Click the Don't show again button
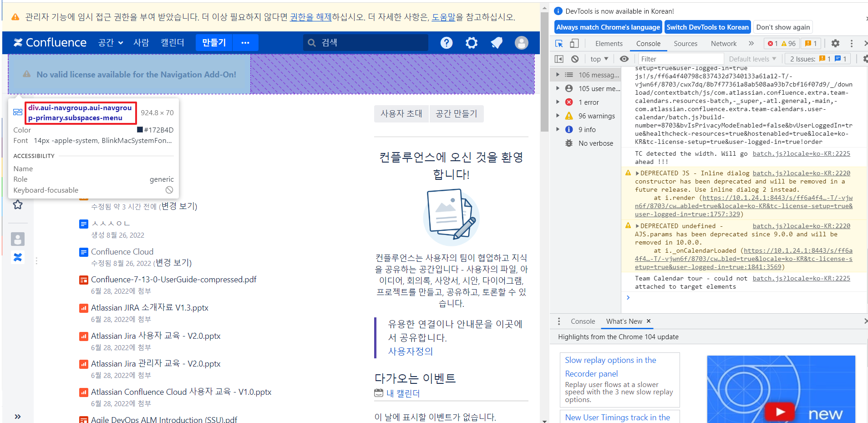The height and width of the screenshot is (423, 868). tap(783, 27)
